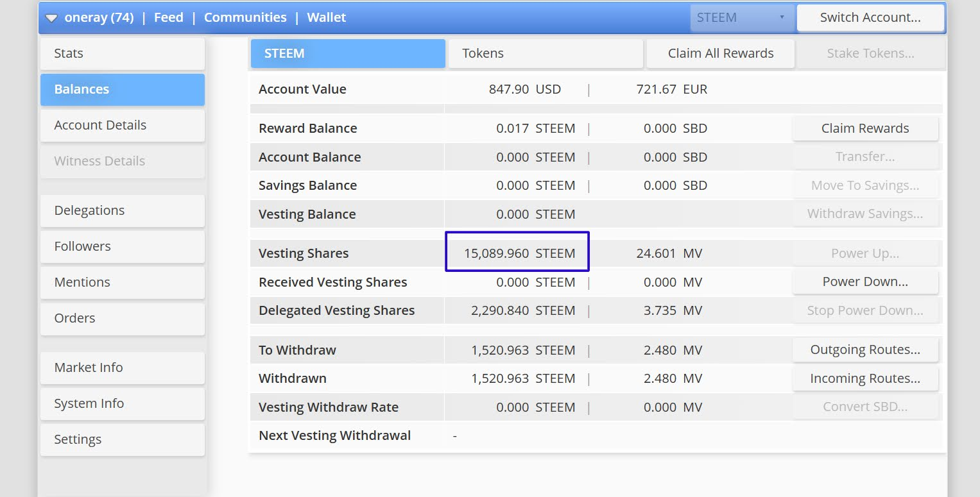Click the 24.601 MV value

coord(669,253)
